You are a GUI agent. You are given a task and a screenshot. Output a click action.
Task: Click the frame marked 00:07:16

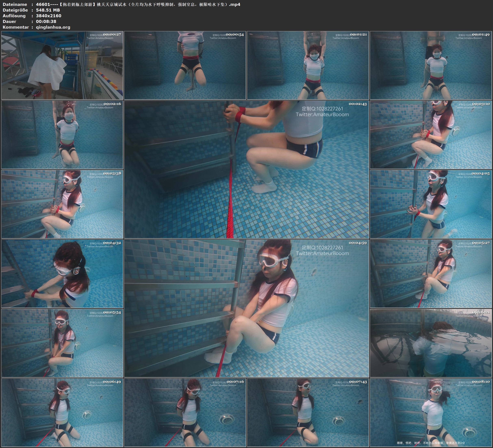[x=185, y=412]
